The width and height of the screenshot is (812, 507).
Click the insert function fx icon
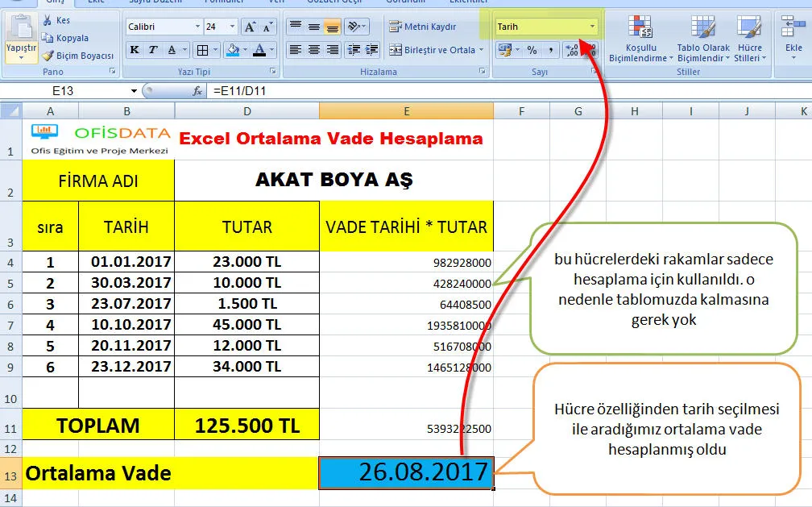197,91
